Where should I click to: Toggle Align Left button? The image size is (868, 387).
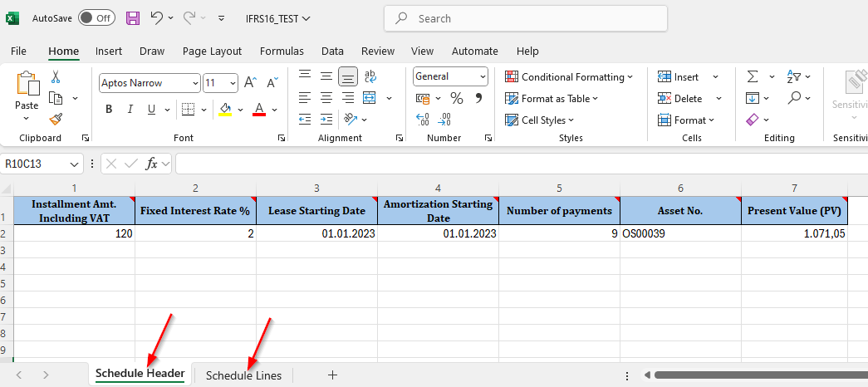305,98
